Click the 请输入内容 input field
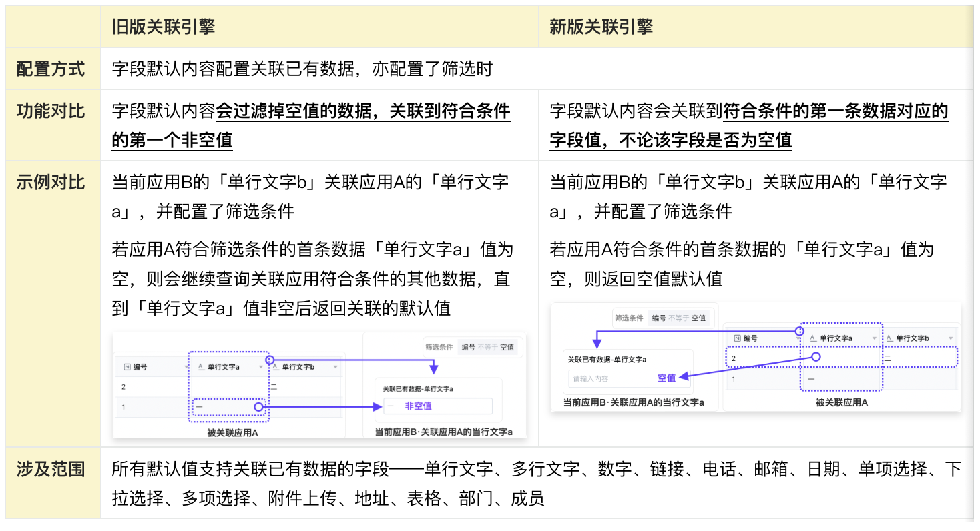The width and height of the screenshot is (980, 531). click(x=630, y=378)
